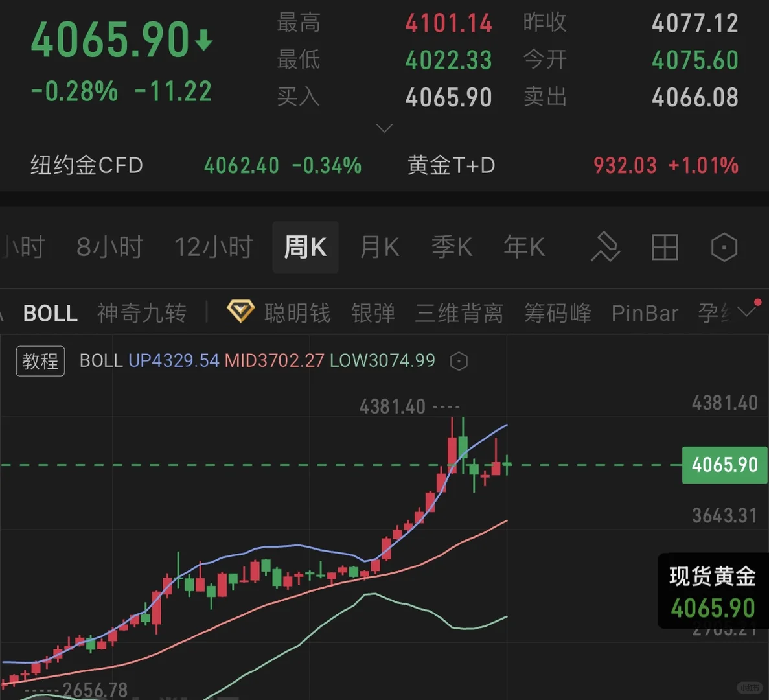The height and width of the screenshot is (700, 769).
Task: Open the 教程 tutorial button
Action: pos(40,361)
